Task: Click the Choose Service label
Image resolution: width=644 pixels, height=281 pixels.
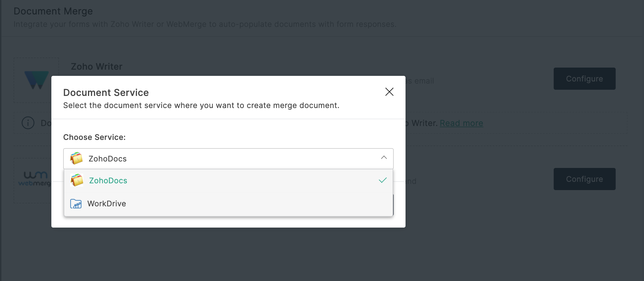Action: (x=94, y=137)
